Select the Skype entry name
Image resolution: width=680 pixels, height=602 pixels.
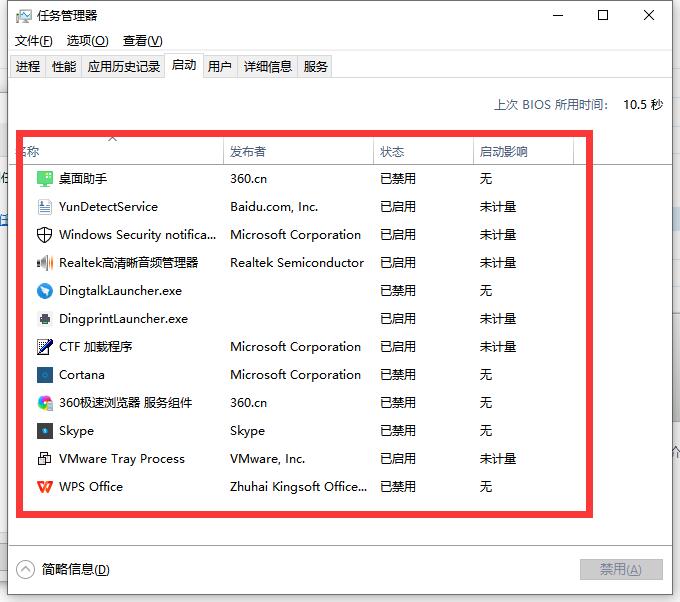(76, 431)
